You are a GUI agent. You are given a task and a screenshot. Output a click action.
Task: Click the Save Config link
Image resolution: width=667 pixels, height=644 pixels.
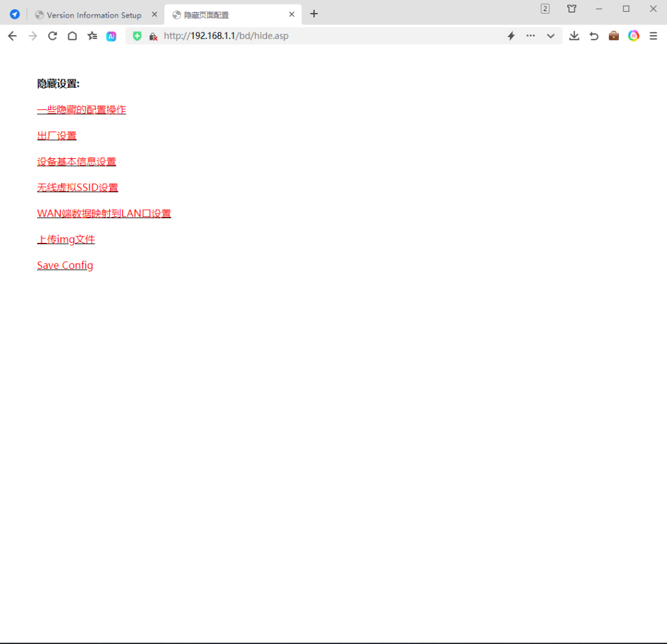(x=65, y=265)
